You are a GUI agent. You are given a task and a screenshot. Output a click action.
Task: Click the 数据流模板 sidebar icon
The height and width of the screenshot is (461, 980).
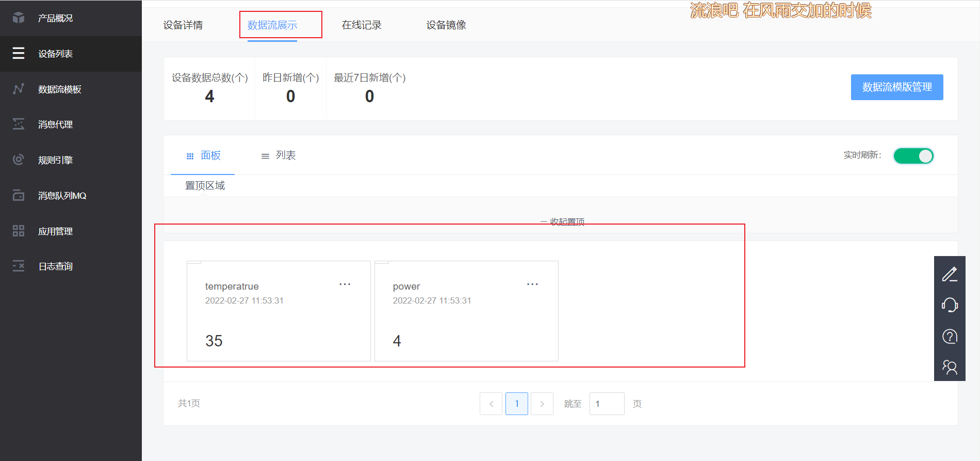click(x=19, y=89)
